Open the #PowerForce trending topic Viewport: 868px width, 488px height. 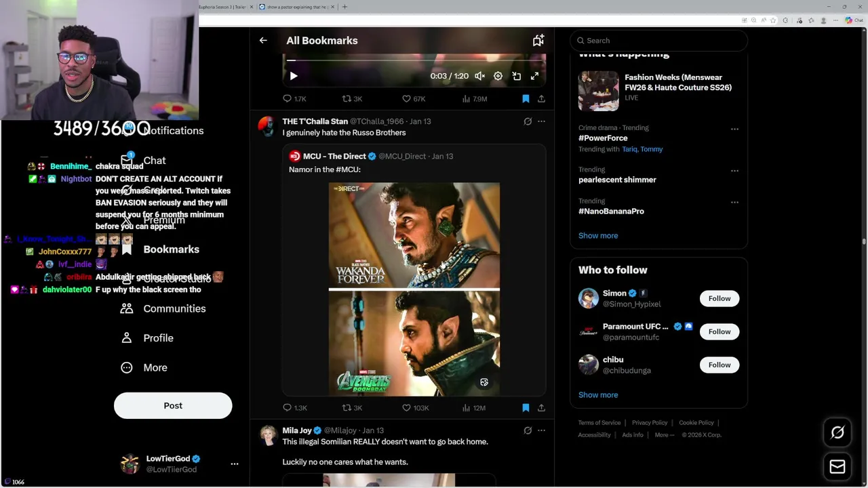[603, 138]
